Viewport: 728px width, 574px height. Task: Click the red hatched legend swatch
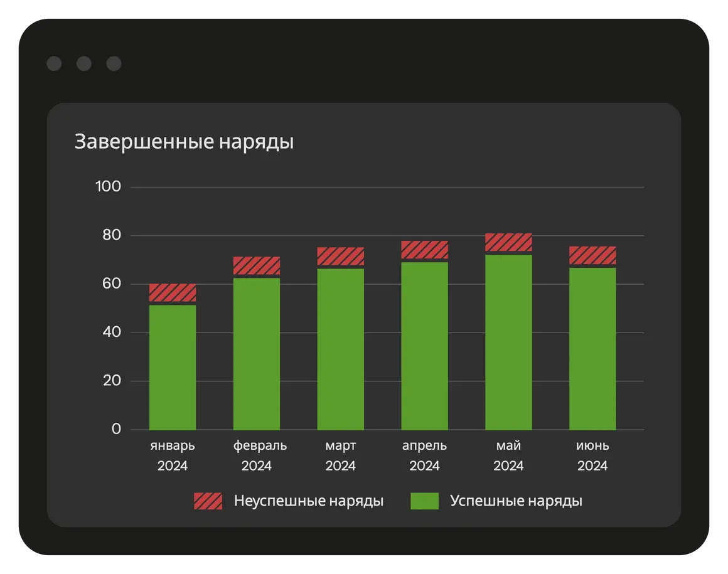[x=208, y=501]
